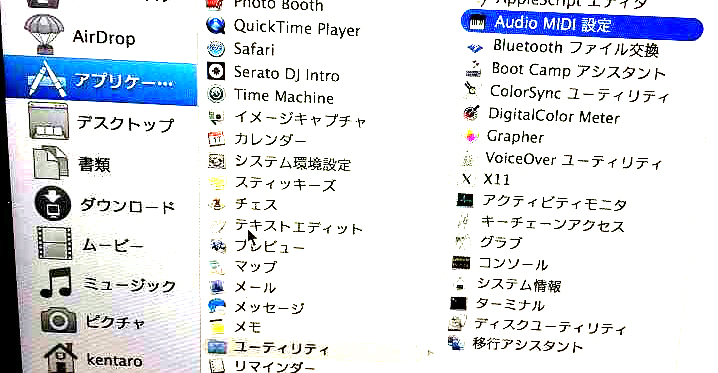
Task: Select the Chess (チェス) icon
Action: click(x=217, y=204)
